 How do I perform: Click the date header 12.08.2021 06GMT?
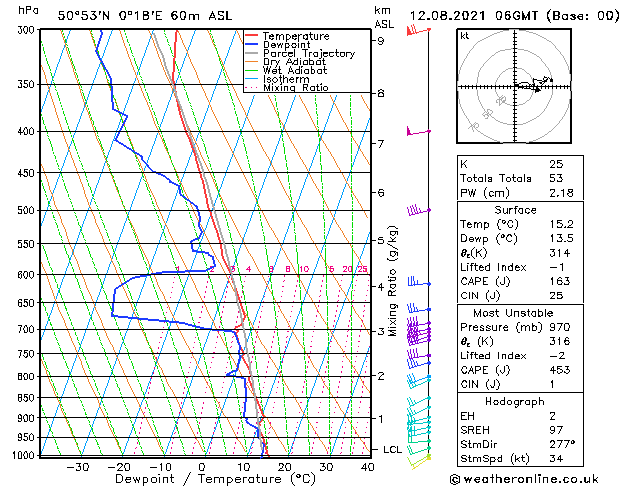pyautogui.click(x=473, y=16)
